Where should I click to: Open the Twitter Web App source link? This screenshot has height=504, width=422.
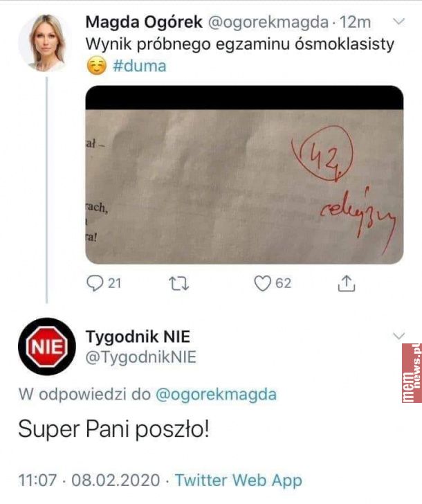pyautogui.click(x=238, y=480)
